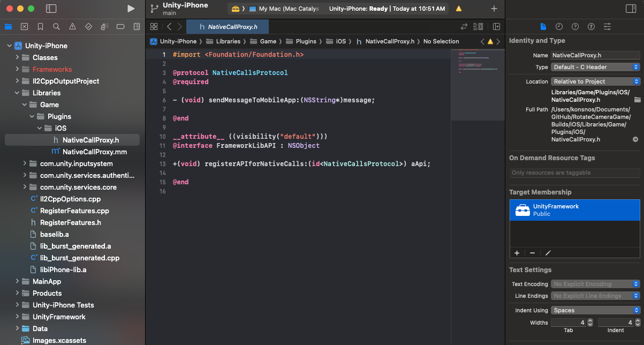This screenshot has width=644, height=345.
Task: Add a target membership with plus
Action: pyautogui.click(x=517, y=253)
